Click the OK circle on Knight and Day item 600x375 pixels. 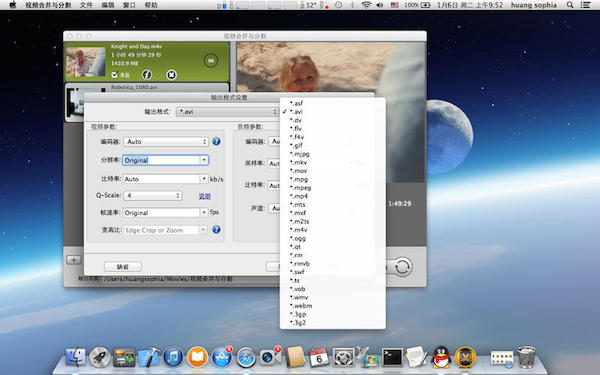(x=210, y=60)
